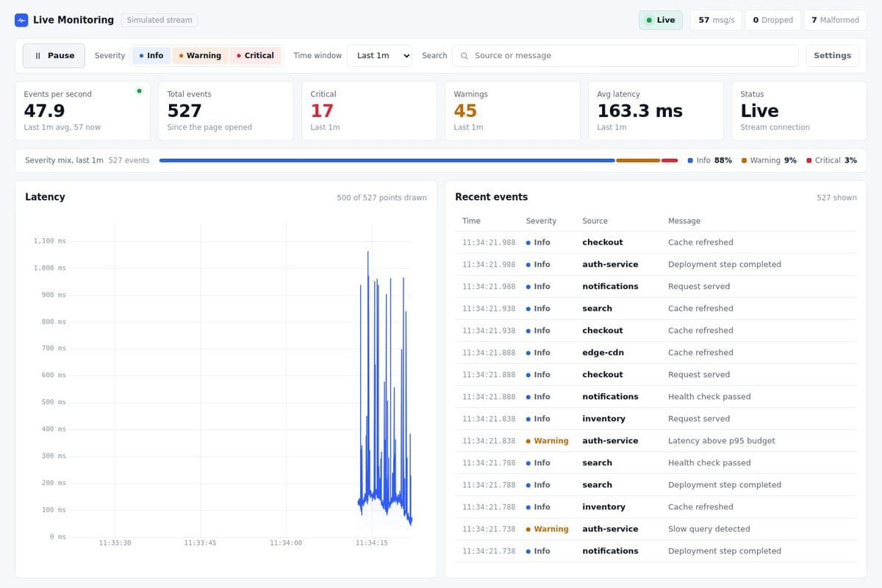Image resolution: width=882 pixels, height=588 pixels.
Task: Click the green dot on Events per second card
Action: point(139,91)
